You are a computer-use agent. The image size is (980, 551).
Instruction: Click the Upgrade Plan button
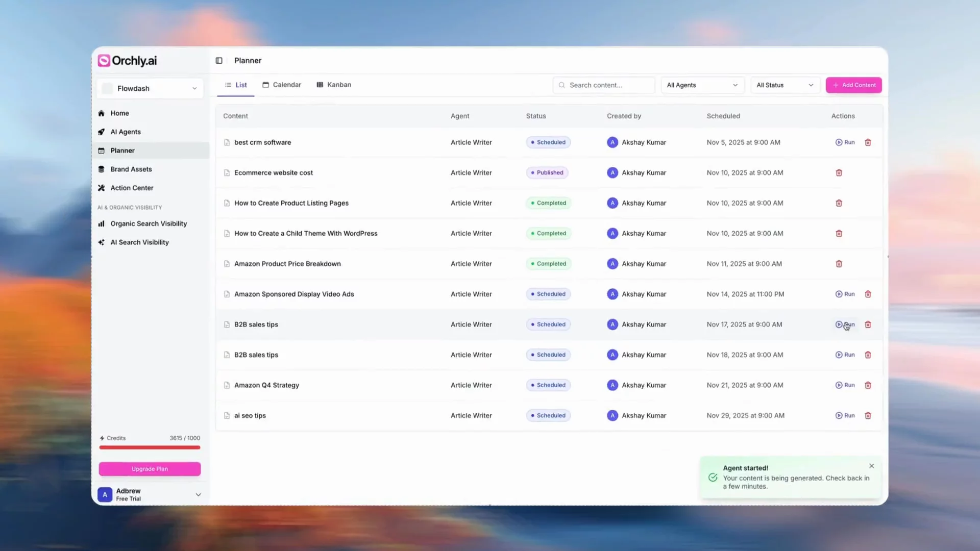click(x=150, y=469)
